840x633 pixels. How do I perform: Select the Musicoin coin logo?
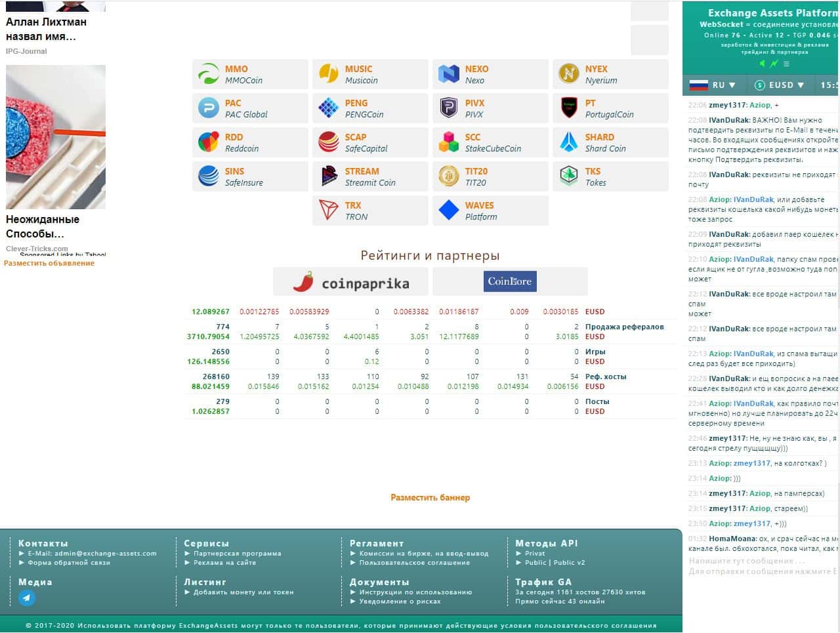tap(329, 74)
